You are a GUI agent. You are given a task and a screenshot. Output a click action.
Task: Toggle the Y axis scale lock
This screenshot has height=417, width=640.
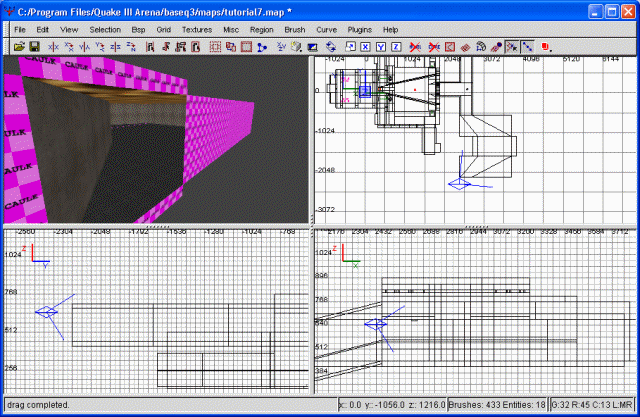tap(381, 47)
